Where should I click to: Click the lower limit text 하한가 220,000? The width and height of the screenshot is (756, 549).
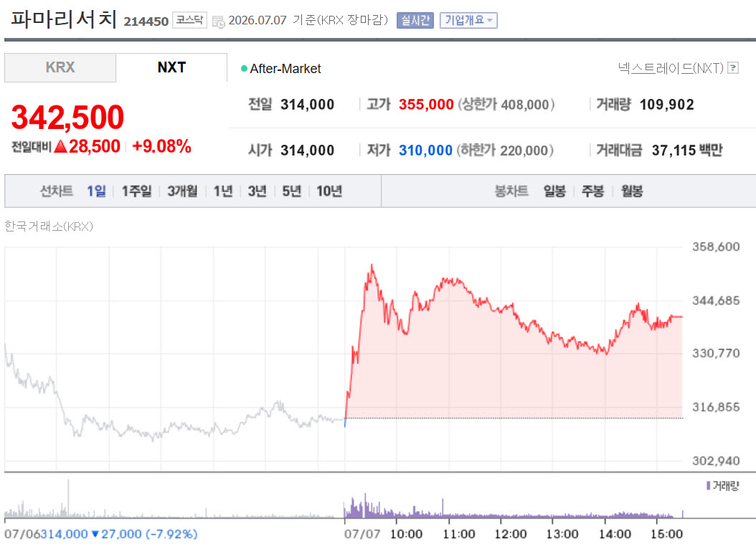point(505,151)
